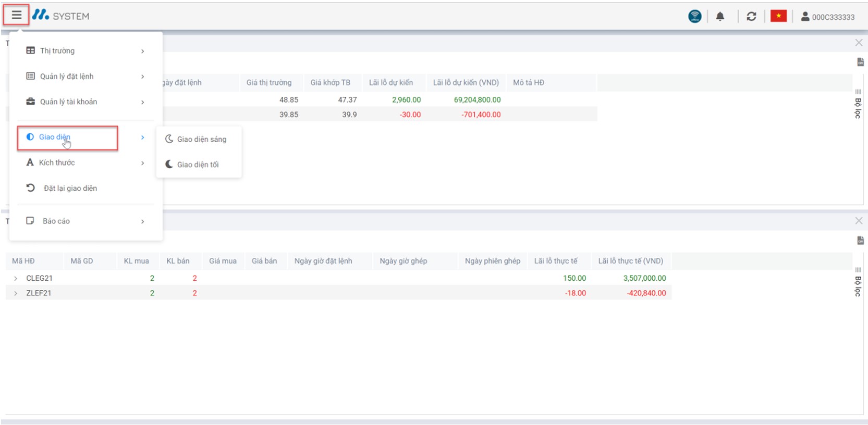Expand the ZLEF21 contract row
This screenshot has width=868, height=425.
coord(16,293)
